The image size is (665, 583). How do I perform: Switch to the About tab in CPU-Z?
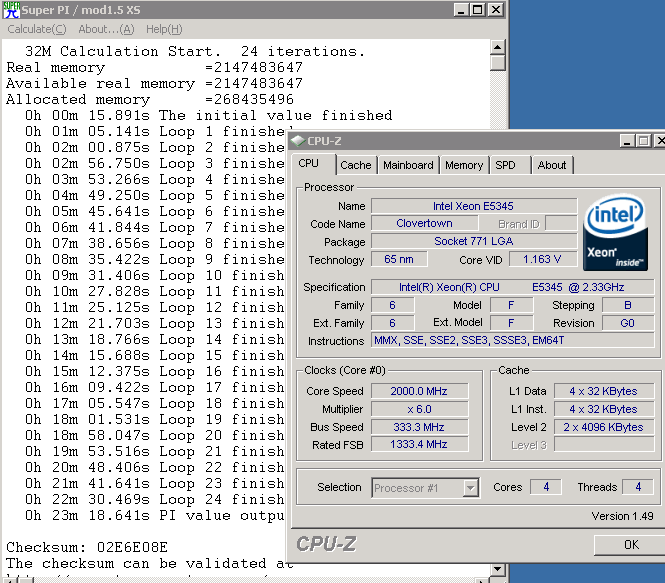pyautogui.click(x=552, y=165)
